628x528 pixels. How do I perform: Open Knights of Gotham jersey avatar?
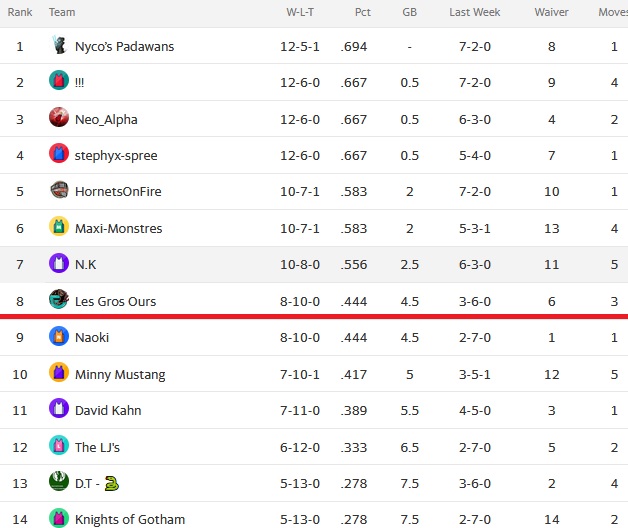click(x=59, y=518)
